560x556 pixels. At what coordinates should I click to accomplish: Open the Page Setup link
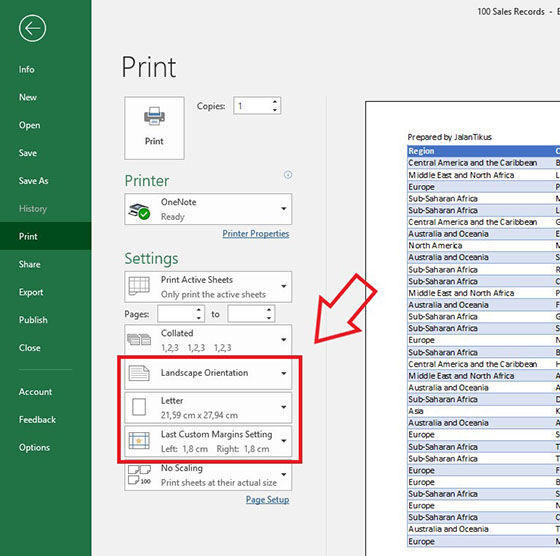(x=267, y=500)
